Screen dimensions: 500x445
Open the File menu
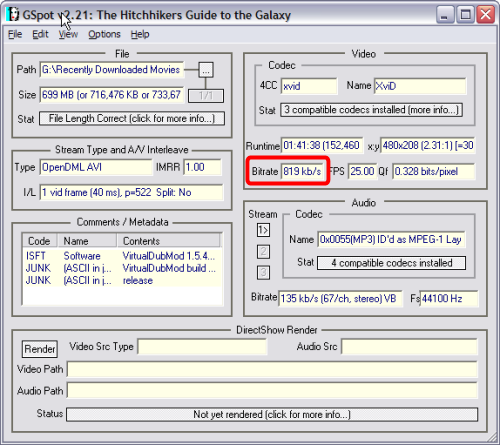pos(15,34)
